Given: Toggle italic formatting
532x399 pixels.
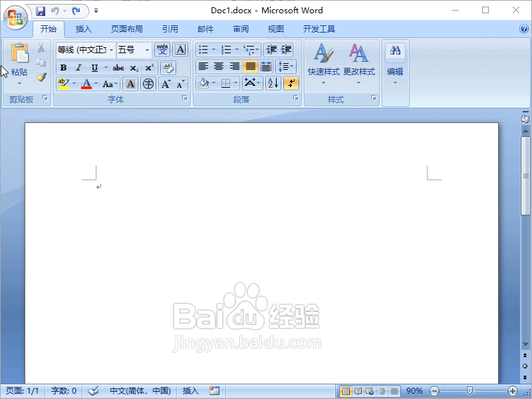Looking at the screenshot, I should tap(78, 67).
